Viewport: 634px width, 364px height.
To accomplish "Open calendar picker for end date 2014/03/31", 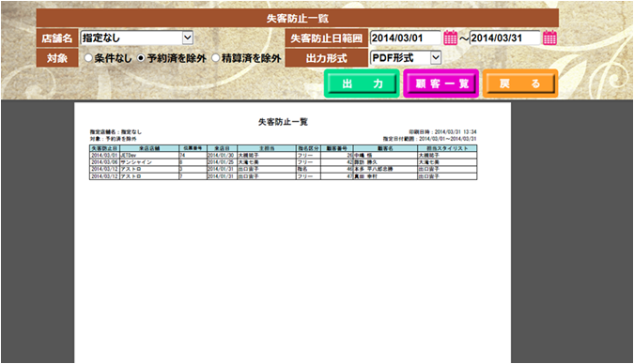I will tap(549, 38).
